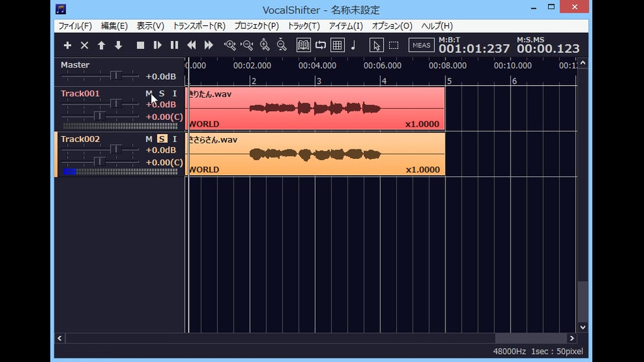
Task: Open the ヘルプ(H) menu
Action: [437, 26]
